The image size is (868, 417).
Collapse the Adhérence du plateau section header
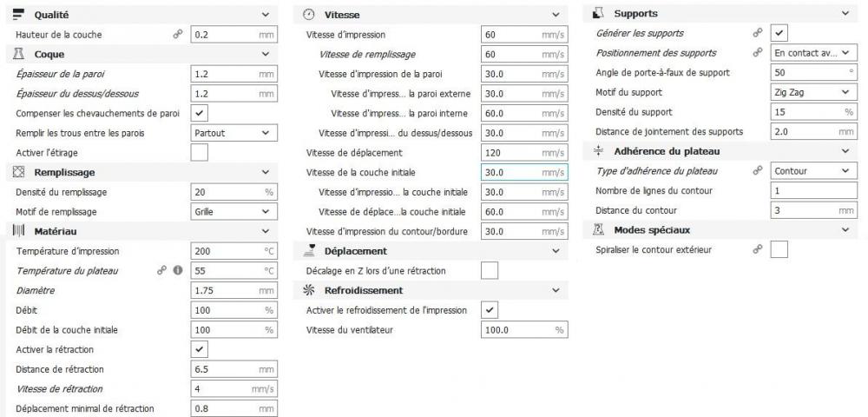pyautogui.click(x=720, y=151)
